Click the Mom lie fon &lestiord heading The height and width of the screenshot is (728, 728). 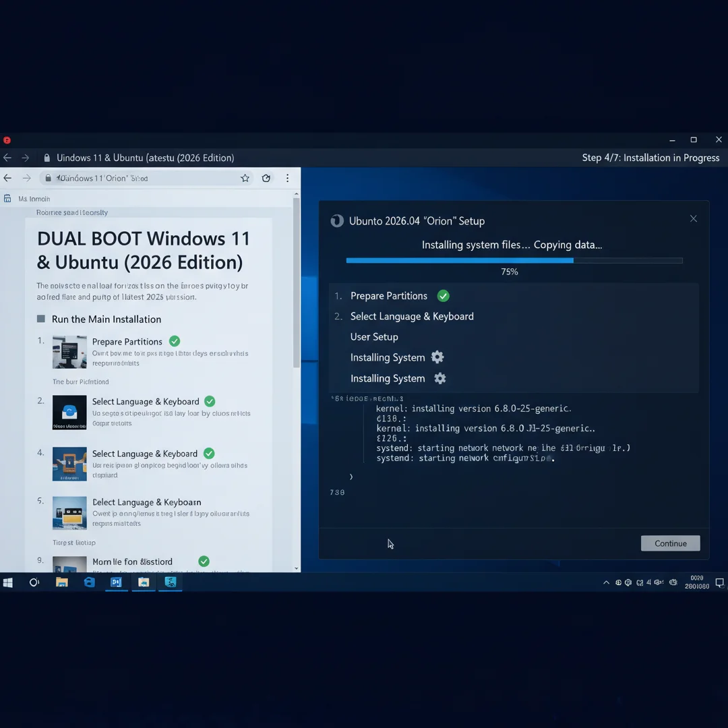pos(132,562)
